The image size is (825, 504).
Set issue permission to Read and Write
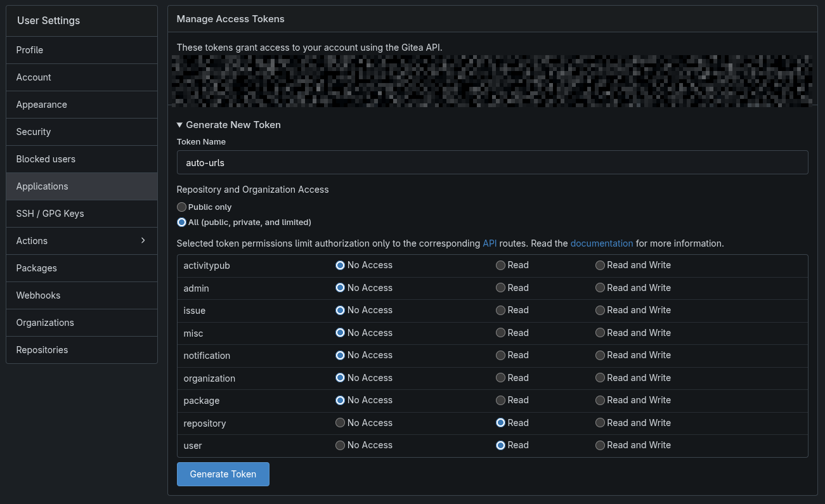point(600,310)
